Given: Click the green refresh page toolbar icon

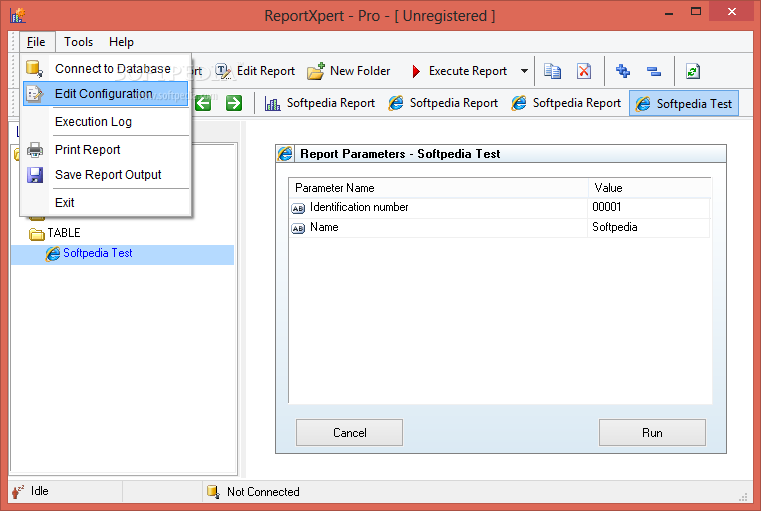Looking at the screenshot, I should coord(693,71).
